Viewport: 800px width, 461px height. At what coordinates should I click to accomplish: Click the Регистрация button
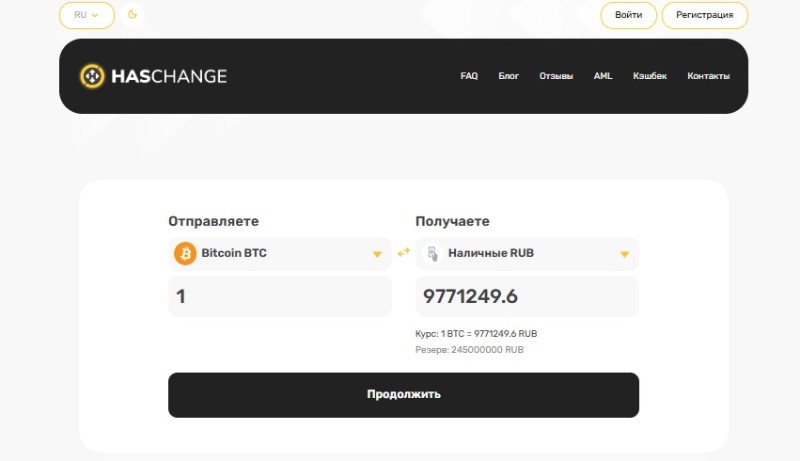click(x=704, y=15)
